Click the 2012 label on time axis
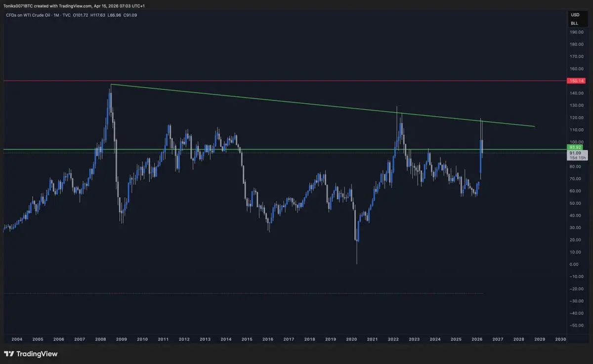Screen dimensions: 593x364 (x=184, y=339)
